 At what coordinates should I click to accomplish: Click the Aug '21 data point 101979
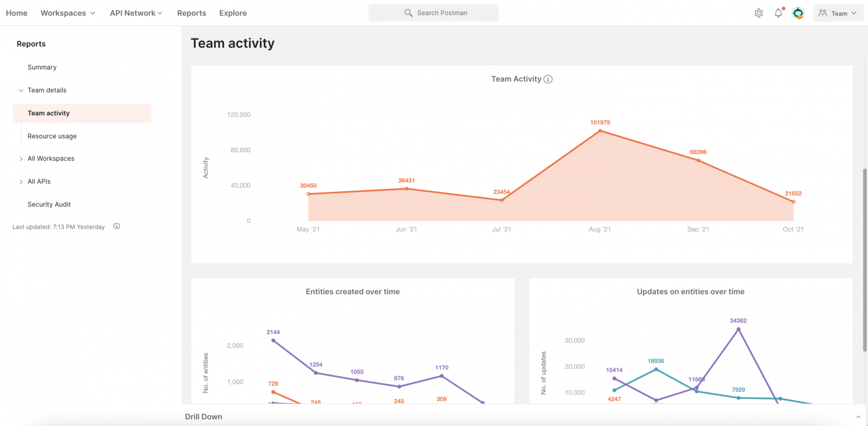coord(600,131)
